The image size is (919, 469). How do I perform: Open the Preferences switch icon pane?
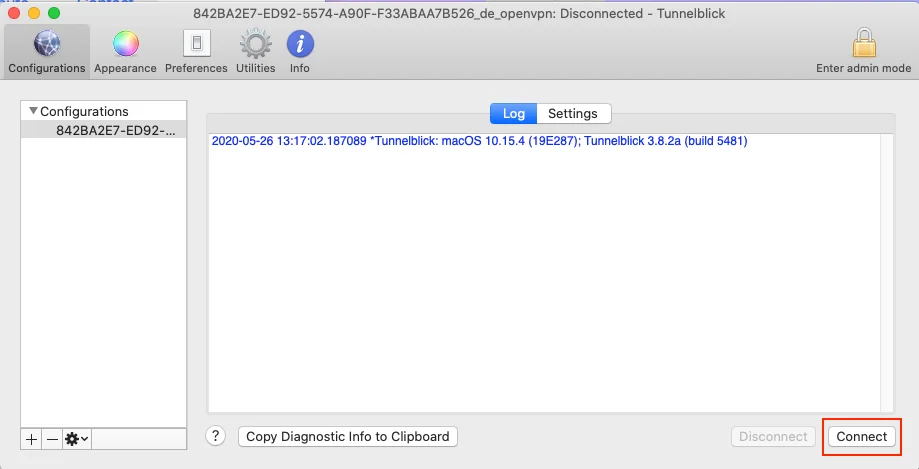pos(196,51)
